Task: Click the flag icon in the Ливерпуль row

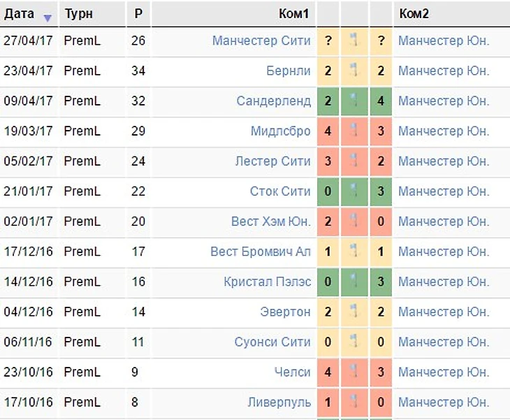Action: coord(354,402)
